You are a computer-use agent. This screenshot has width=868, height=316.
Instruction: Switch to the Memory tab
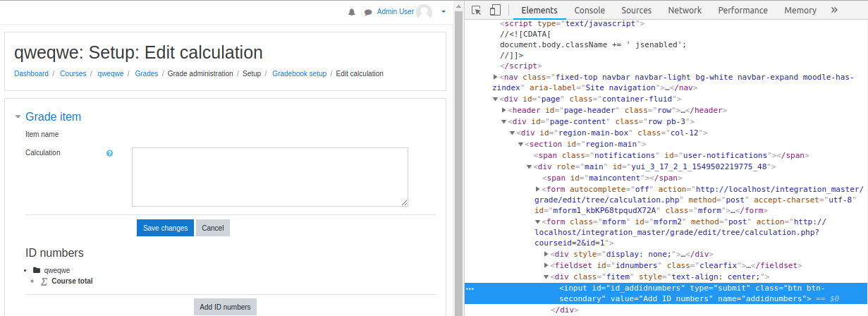[800, 10]
